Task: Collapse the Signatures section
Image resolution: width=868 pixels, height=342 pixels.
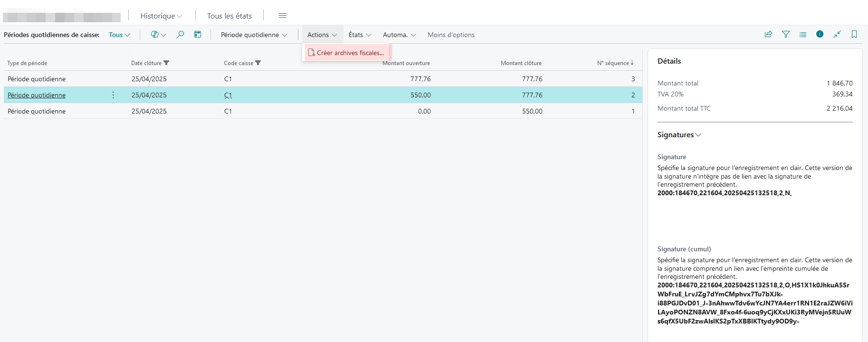Action: pos(679,135)
